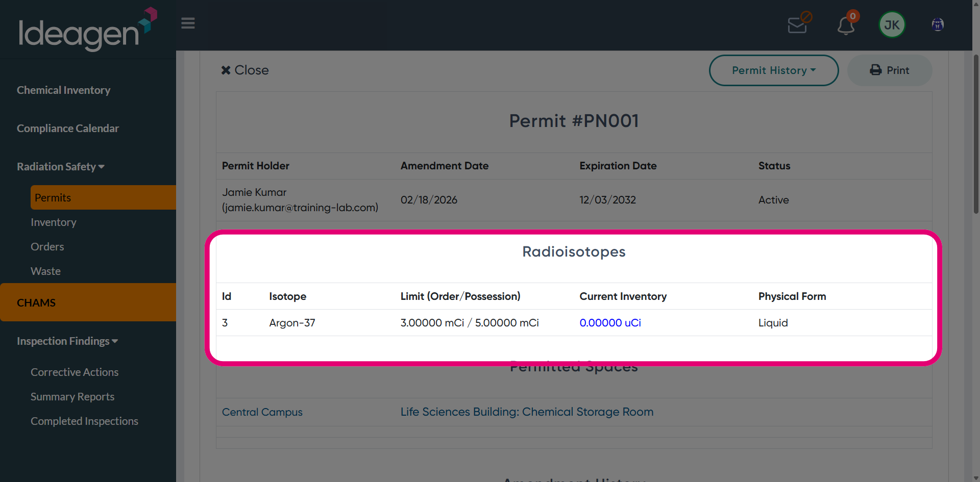Screen dimensions: 980x482
Task: Open the messages envelope icon
Action: point(799,23)
